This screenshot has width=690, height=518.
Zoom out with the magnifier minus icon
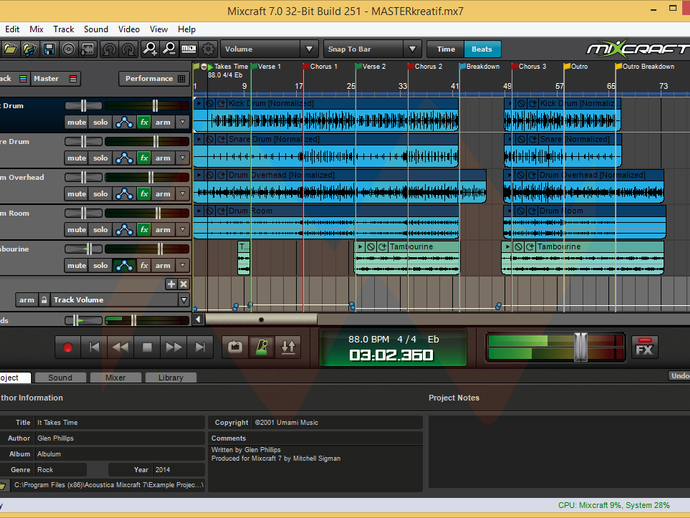pyautogui.click(x=169, y=49)
